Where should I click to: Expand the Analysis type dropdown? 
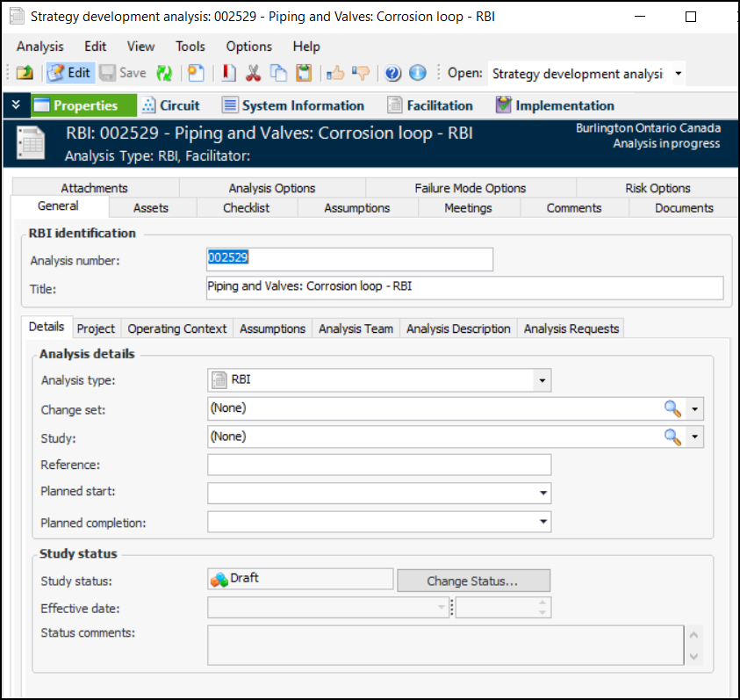[x=542, y=380]
